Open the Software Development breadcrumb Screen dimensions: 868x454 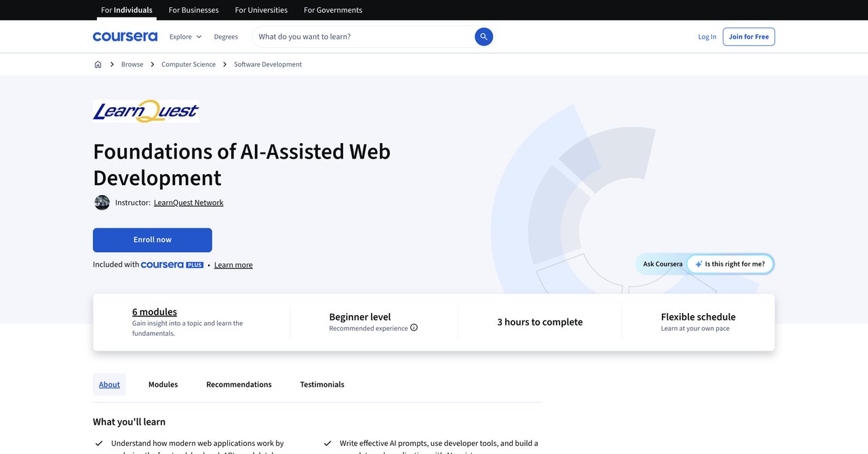tap(268, 64)
